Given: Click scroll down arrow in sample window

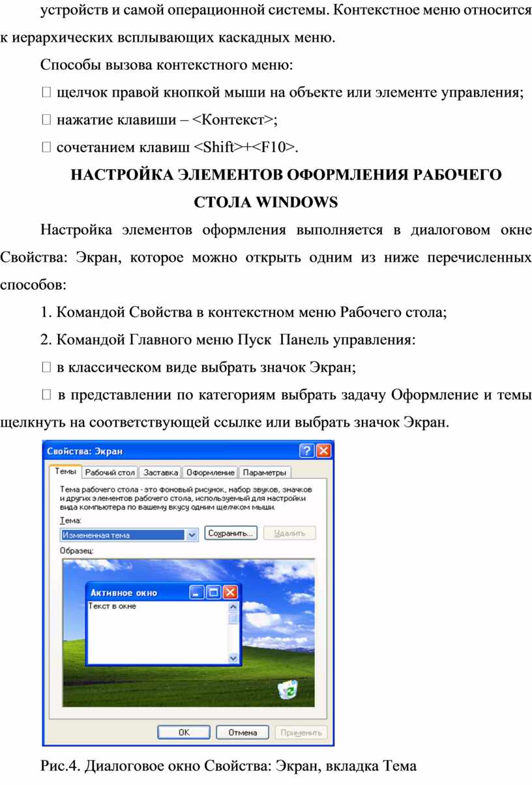Looking at the screenshot, I should 233,660.
